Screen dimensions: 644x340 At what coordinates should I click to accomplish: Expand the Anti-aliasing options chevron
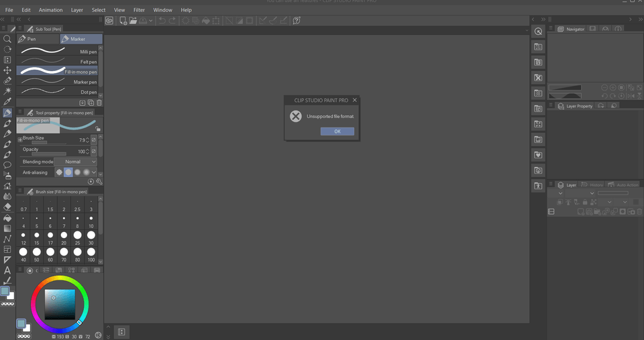click(x=94, y=172)
